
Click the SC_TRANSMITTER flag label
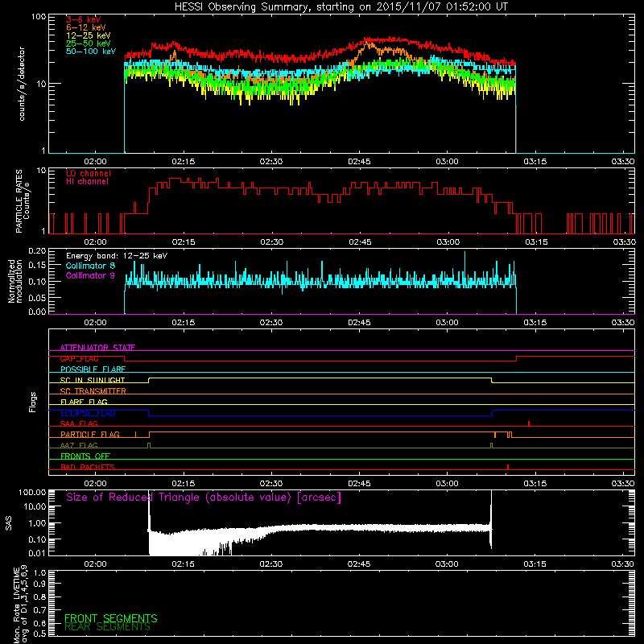coord(93,391)
